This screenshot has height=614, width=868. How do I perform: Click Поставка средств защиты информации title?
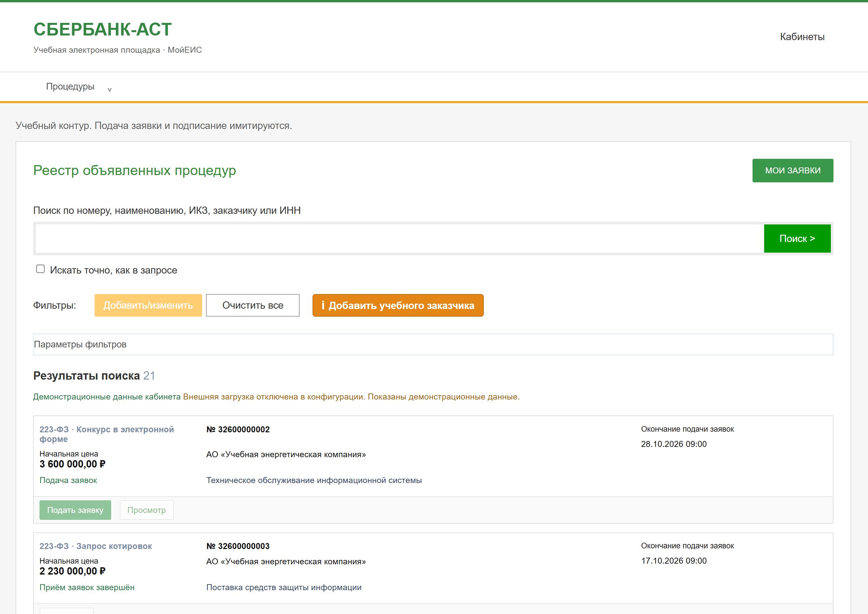pyautogui.click(x=284, y=587)
